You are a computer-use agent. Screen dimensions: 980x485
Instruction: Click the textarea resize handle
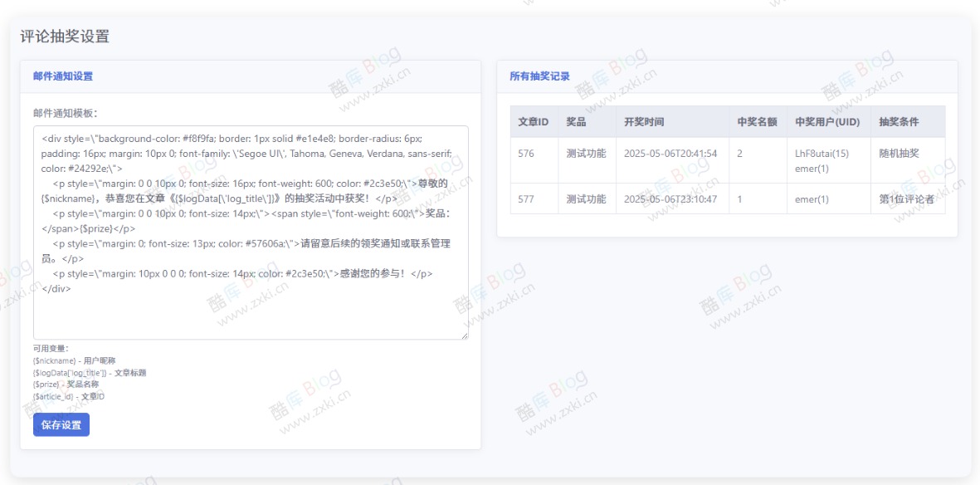[464, 337]
